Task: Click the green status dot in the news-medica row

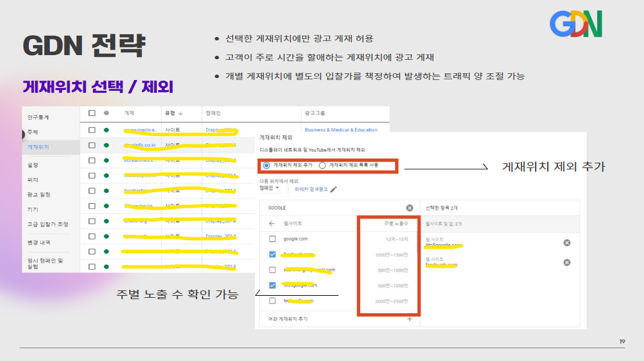Action: [x=106, y=130]
